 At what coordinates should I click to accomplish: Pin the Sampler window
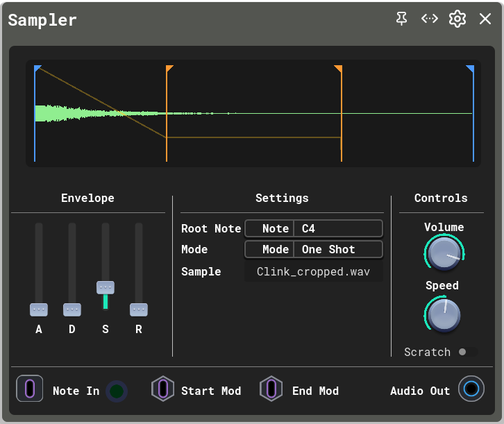(x=401, y=19)
